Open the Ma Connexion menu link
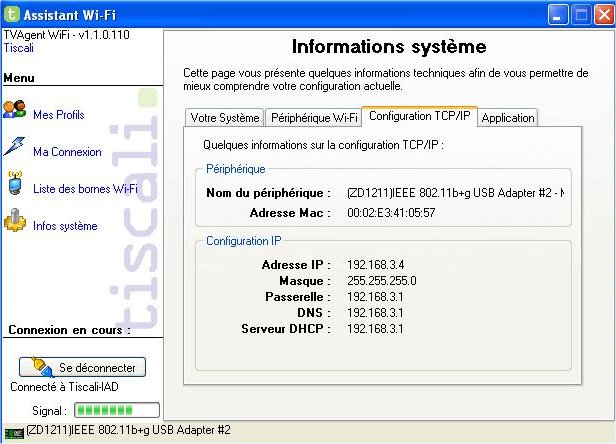616x444 pixels. 67,152
